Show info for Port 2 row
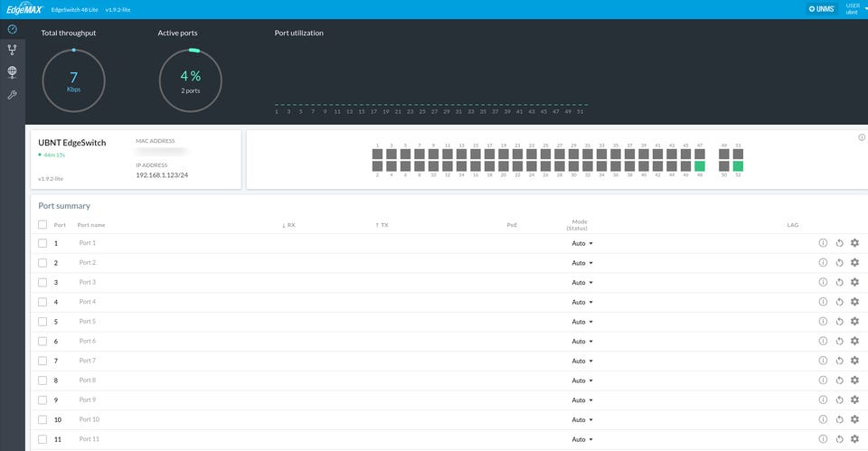 coord(823,262)
